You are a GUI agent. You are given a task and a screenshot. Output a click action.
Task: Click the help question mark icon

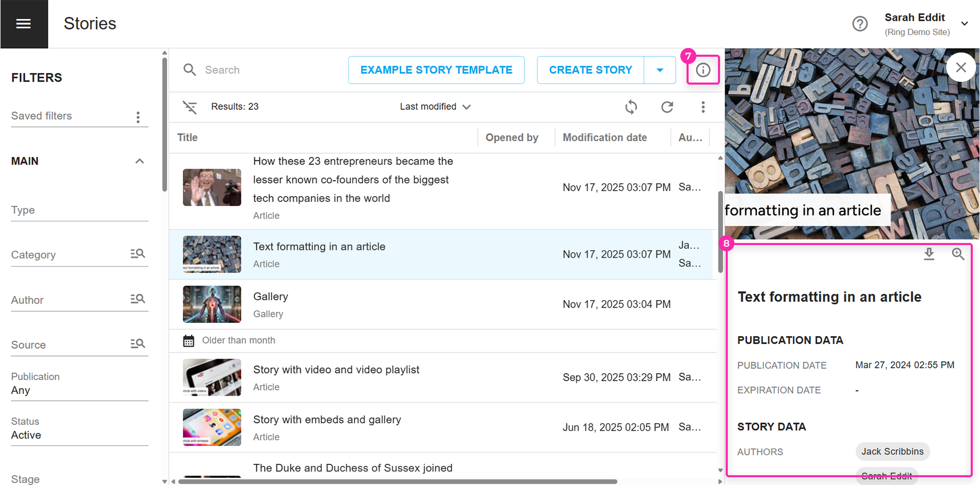pyautogui.click(x=860, y=24)
